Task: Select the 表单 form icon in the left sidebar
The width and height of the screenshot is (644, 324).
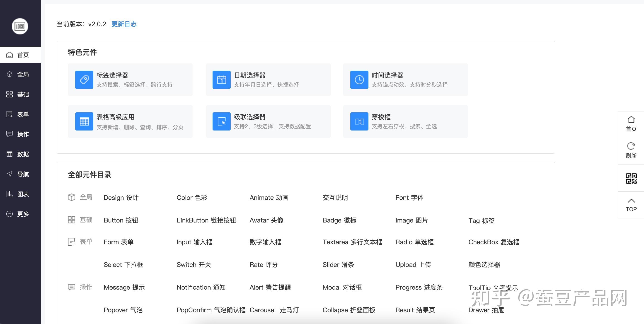Action: pos(9,114)
